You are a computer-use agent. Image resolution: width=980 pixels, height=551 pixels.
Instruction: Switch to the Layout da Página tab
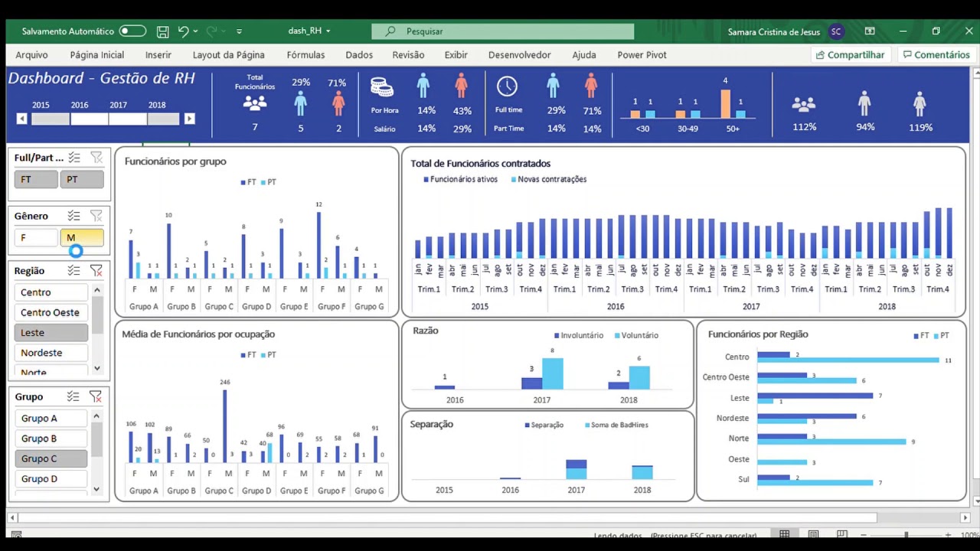tap(228, 55)
